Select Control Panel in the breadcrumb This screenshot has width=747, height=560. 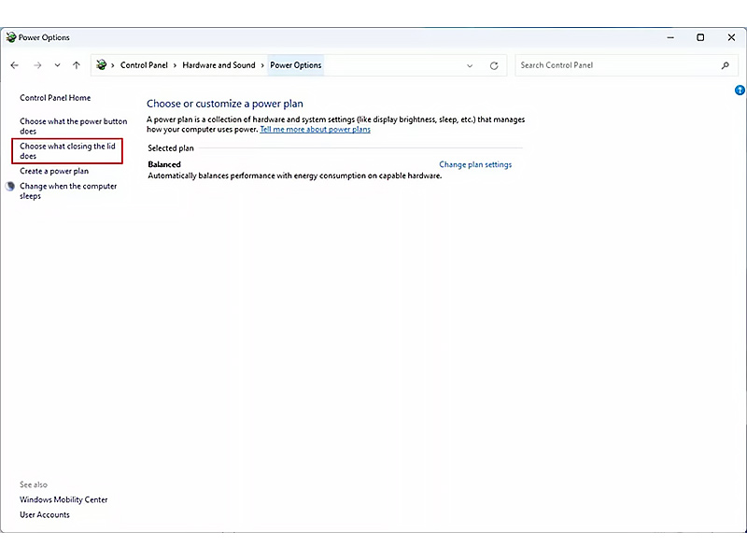point(144,65)
